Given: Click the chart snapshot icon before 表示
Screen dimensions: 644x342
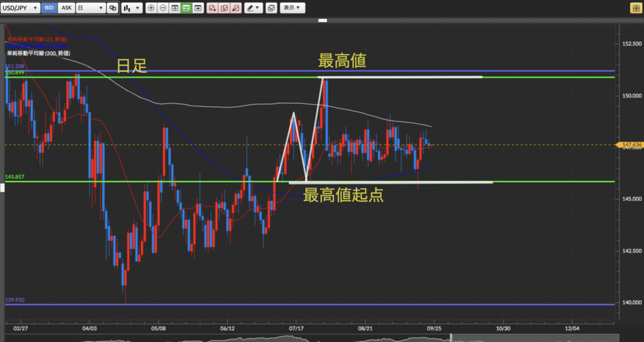Looking at the screenshot, I should pos(270,8).
